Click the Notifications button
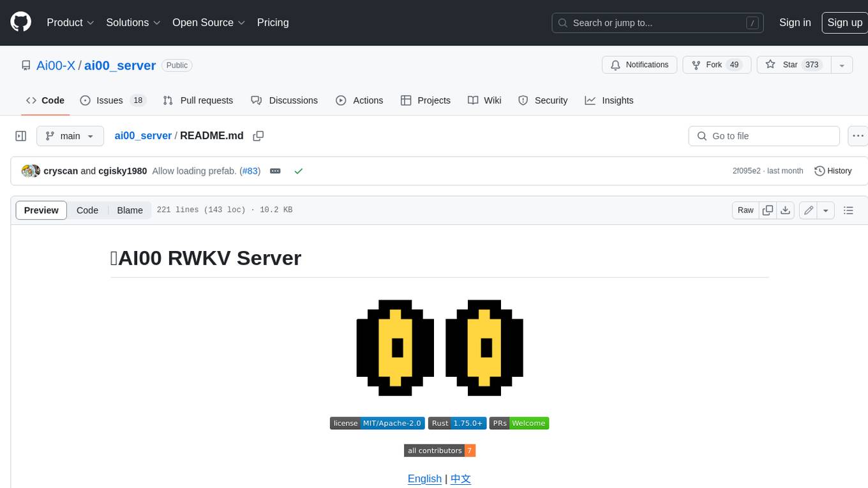 coord(640,65)
